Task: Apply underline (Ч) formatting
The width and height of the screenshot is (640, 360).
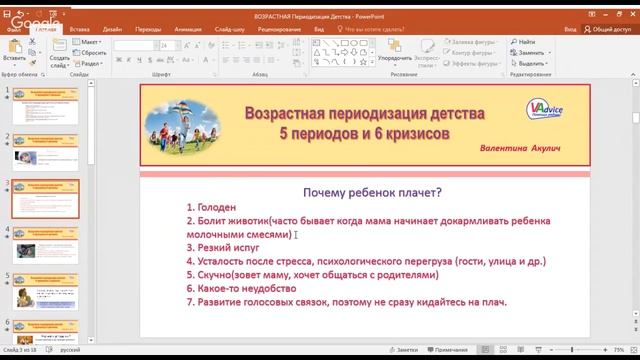Action: (x=139, y=60)
